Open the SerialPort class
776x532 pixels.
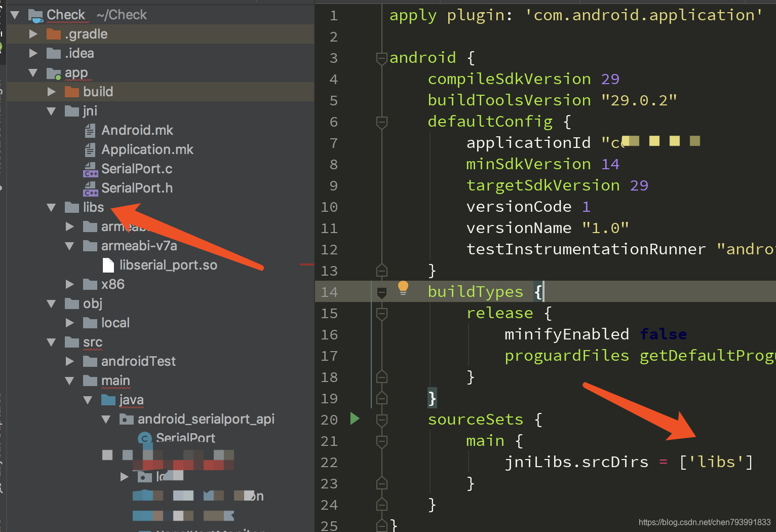coord(185,438)
